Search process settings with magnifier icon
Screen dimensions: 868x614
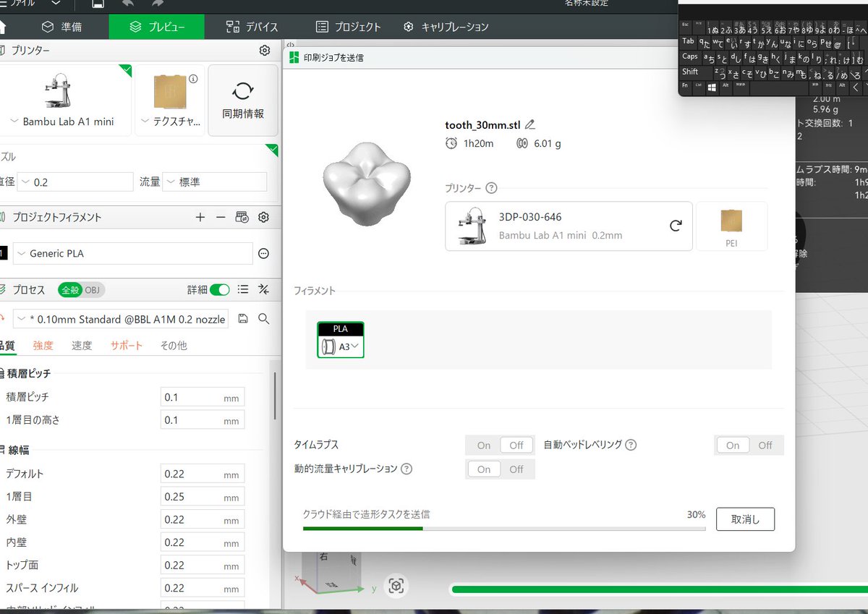click(264, 319)
